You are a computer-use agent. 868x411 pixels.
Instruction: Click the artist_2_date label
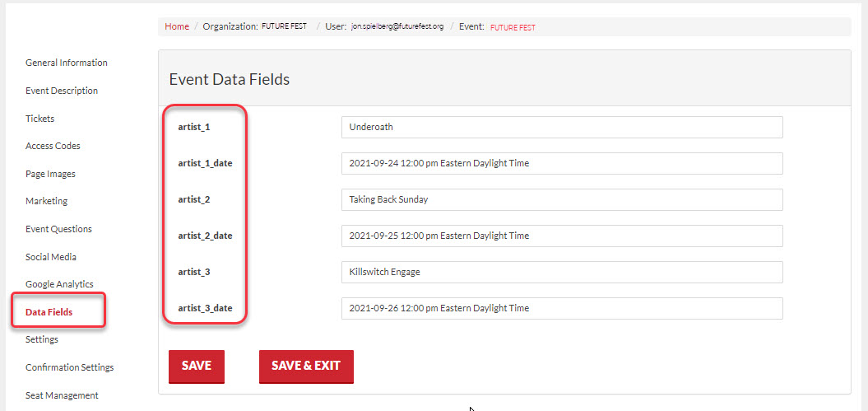[x=205, y=236]
